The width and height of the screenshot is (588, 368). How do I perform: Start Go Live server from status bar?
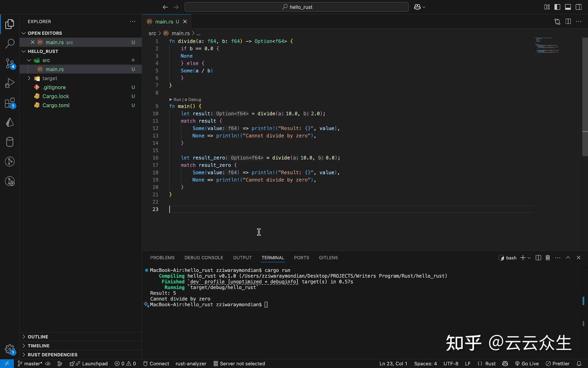527,364
